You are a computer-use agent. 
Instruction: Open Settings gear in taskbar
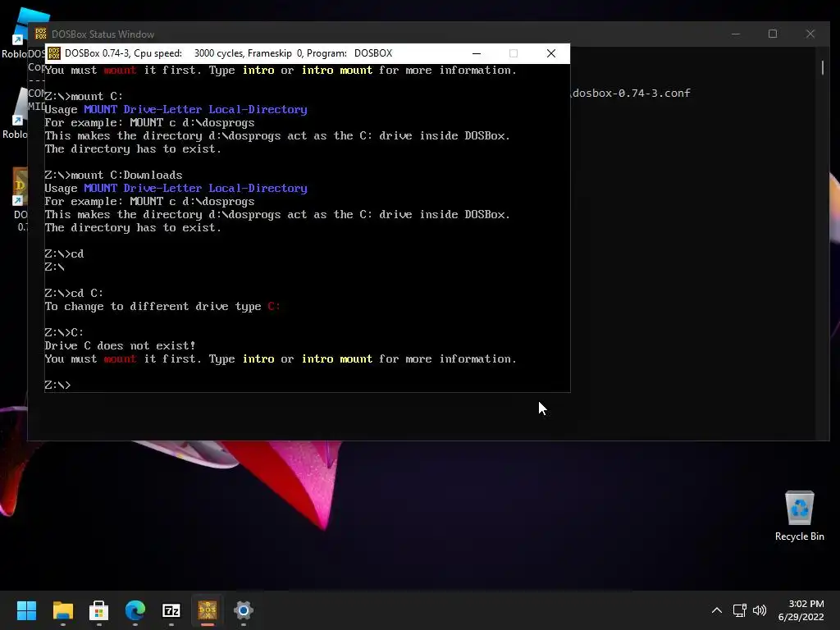point(243,609)
